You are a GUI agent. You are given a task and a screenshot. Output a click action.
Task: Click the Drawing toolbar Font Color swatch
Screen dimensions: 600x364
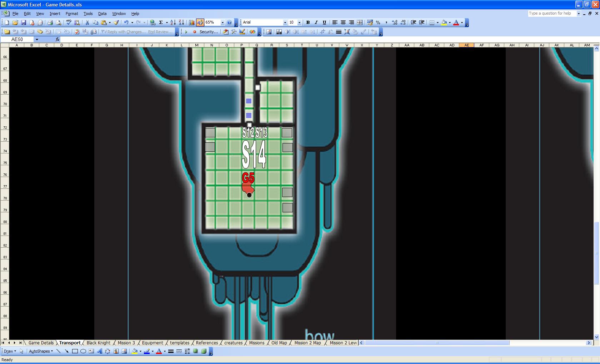(x=159, y=351)
